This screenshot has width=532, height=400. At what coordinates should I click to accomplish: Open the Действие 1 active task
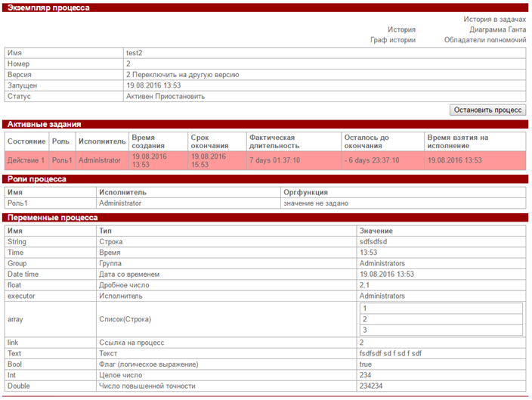pyautogui.click(x=26, y=160)
